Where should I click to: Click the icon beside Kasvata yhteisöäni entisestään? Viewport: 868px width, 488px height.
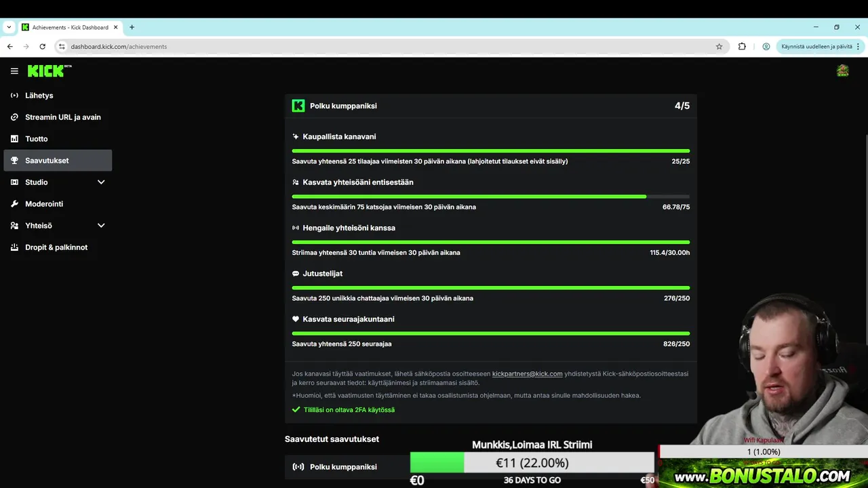pos(296,182)
